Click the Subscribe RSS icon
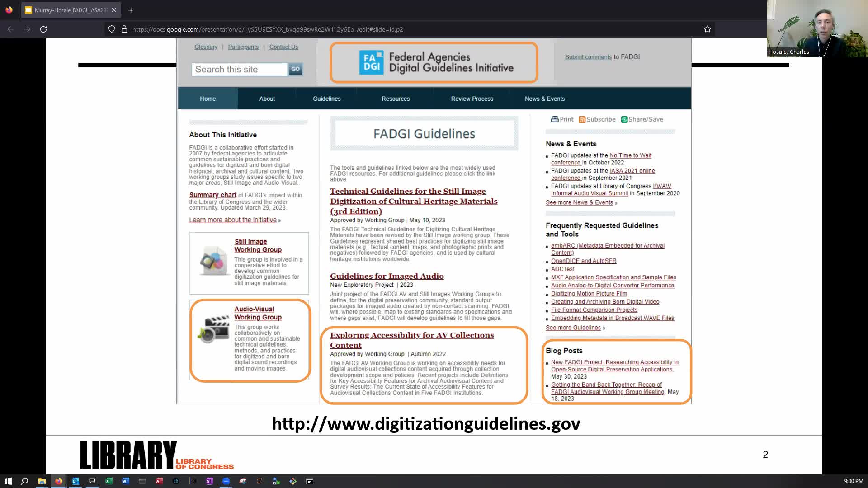This screenshot has width=868, height=488. click(x=582, y=119)
